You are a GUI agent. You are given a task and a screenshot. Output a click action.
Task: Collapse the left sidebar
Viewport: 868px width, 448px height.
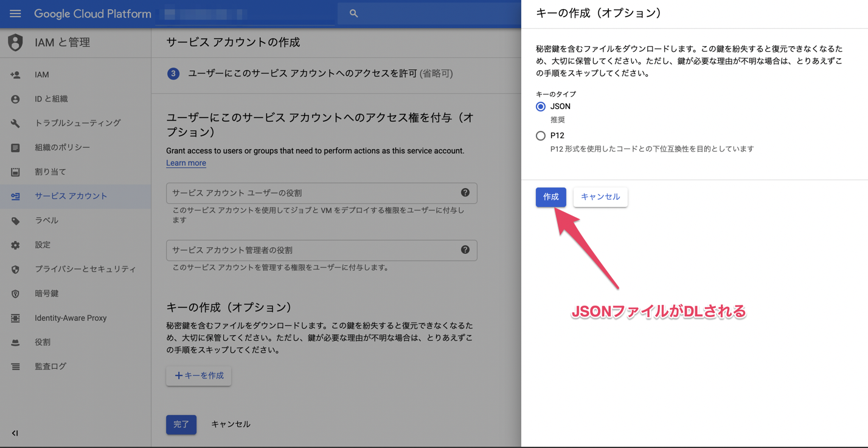(15, 433)
